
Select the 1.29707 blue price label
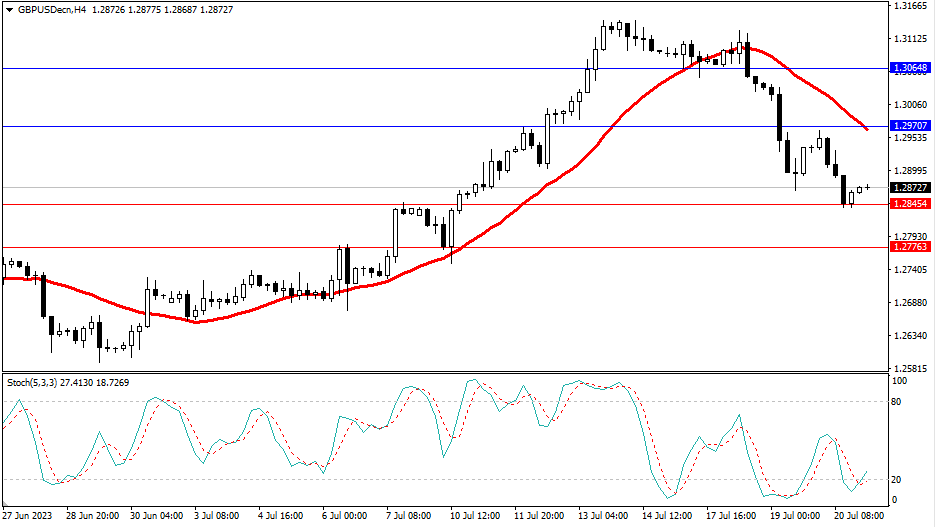coord(910,126)
